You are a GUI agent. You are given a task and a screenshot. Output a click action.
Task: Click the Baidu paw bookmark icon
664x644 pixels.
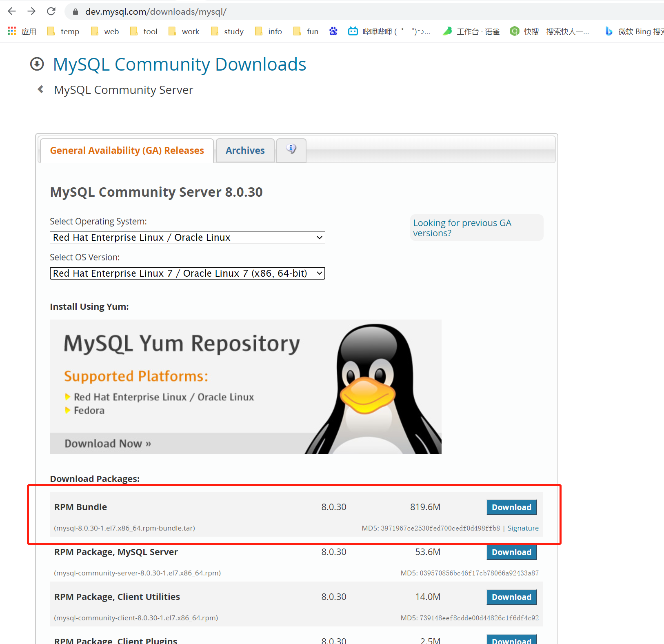[x=333, y=31]
